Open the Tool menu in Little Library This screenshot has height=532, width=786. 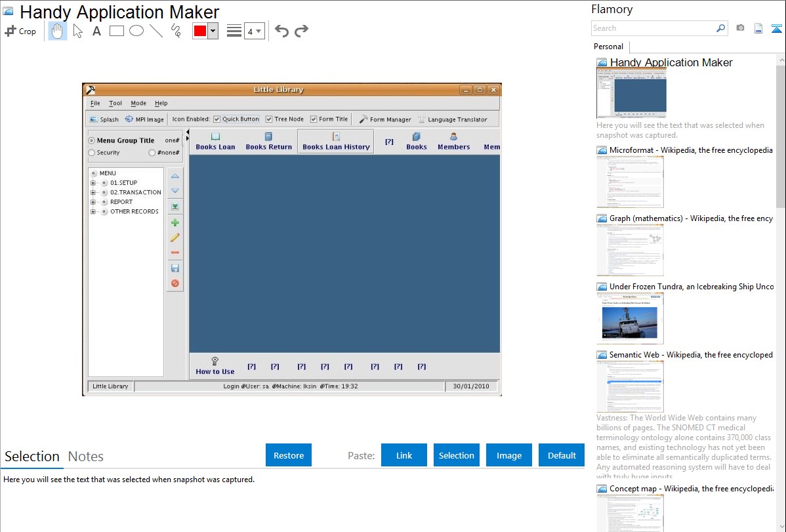pyautogui.click(x=115, y=103)
